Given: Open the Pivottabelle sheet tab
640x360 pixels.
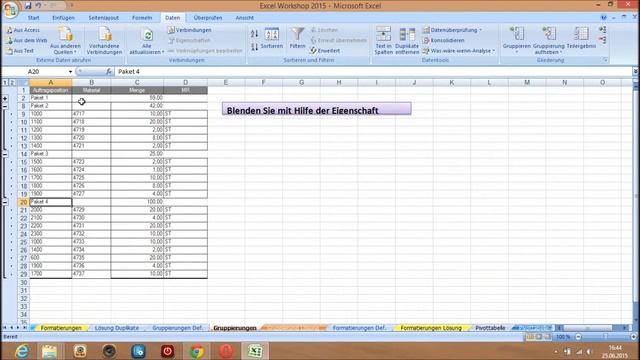Looking at the screenshot, I should point(490,328).
